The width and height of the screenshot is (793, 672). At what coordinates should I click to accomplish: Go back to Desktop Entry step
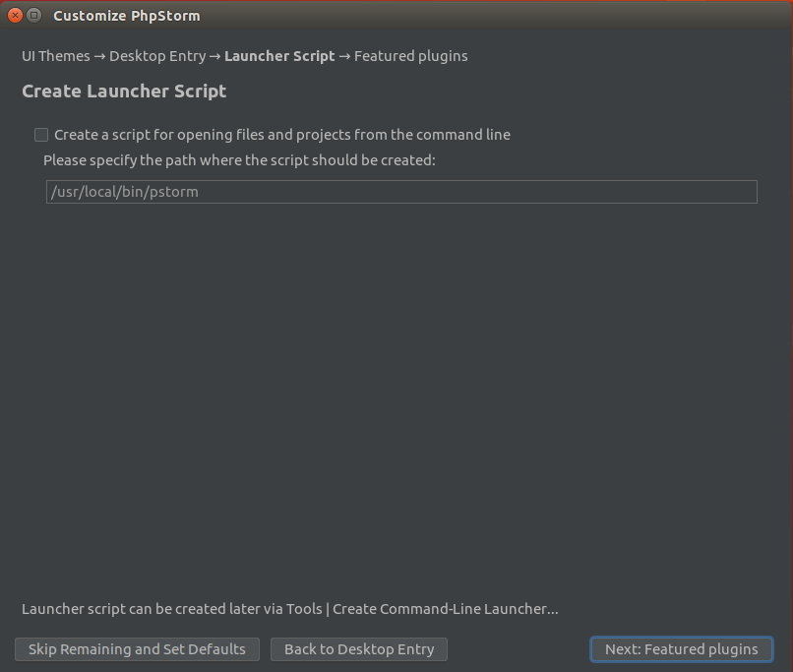[x=359, y=649]
